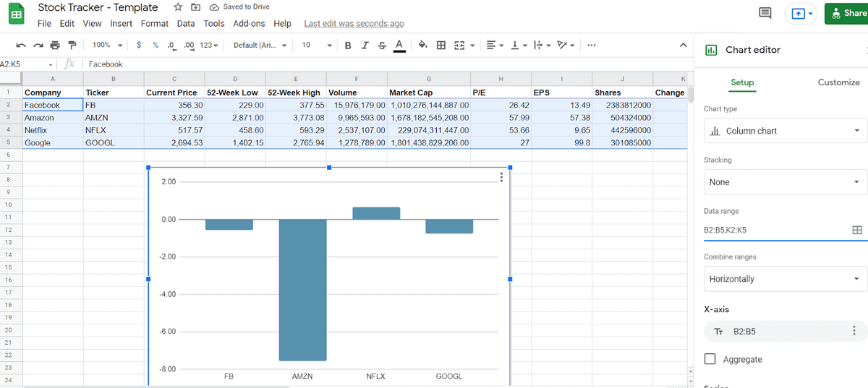Decrease decimal places

point(172,45)
